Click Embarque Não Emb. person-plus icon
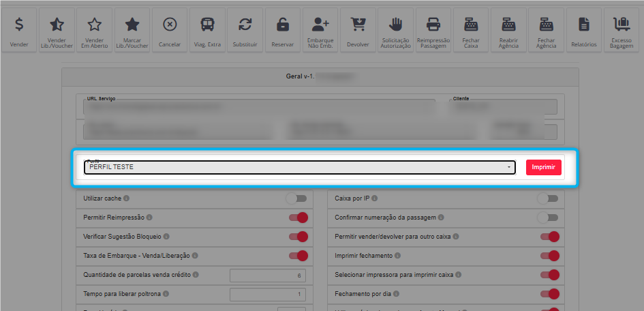Image resolution: width=644 pixels, height=311 pixels. click(320, 25)
